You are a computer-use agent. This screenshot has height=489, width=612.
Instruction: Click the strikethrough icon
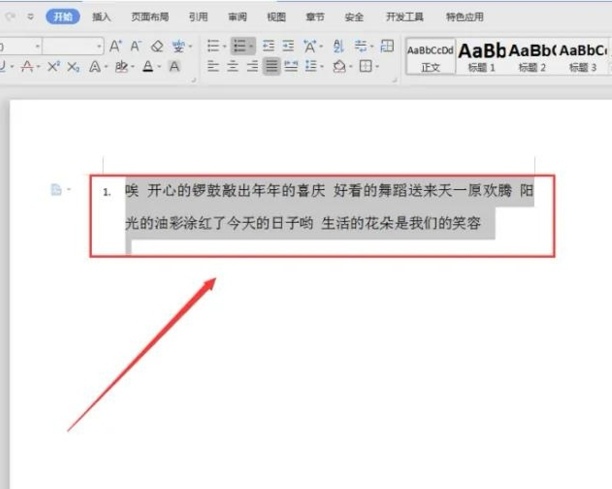click(x=27, y=67)
